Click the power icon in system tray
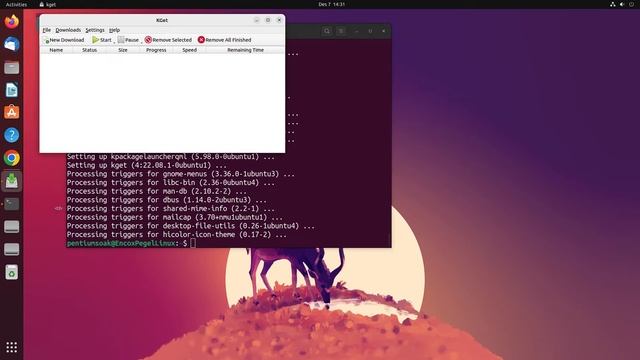 click(x=631, y=4)
